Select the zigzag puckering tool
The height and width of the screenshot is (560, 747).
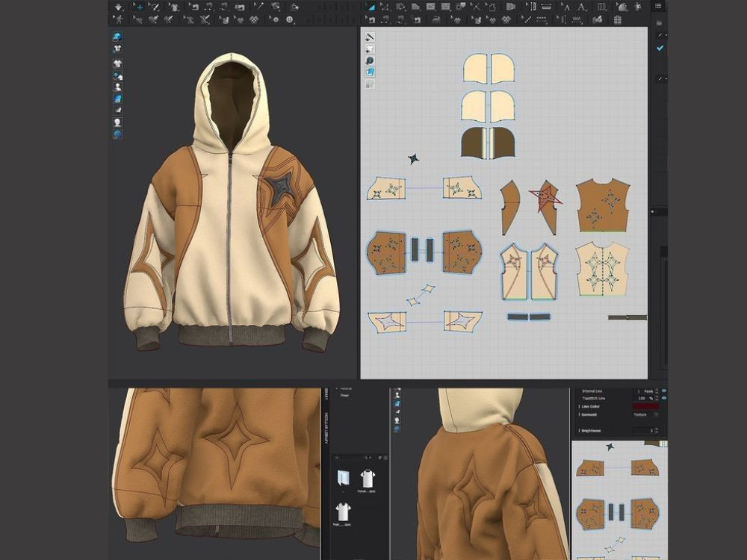tap(577, 19)
